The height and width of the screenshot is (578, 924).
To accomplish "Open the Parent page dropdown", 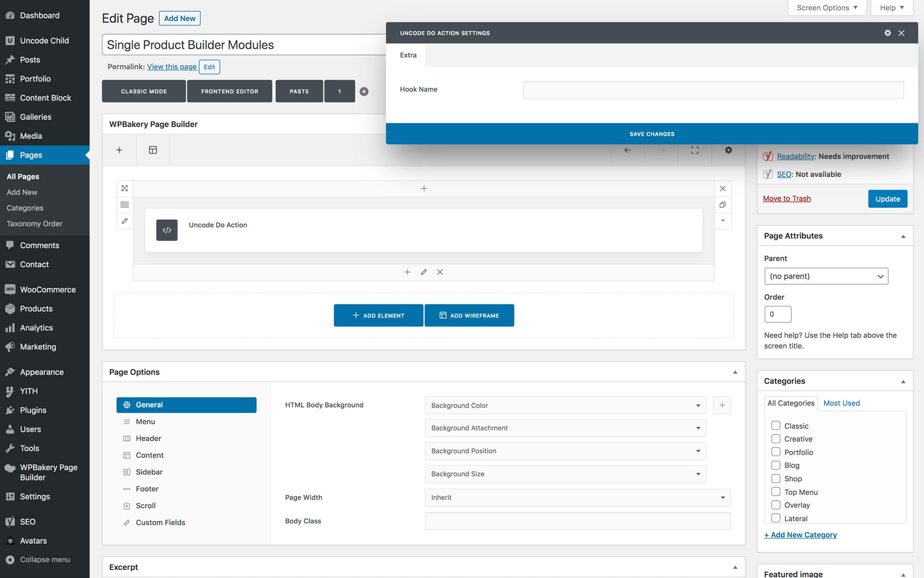I will (826, 276).
